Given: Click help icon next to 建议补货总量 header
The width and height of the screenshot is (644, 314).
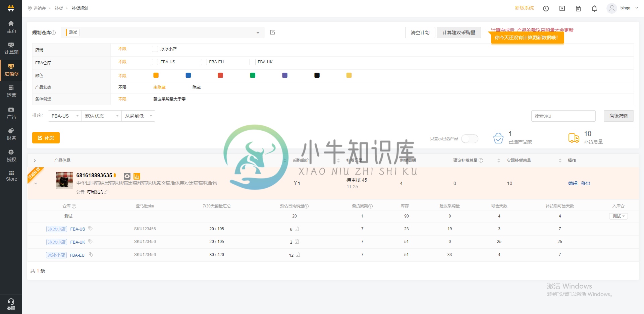Looking at the screenshot, I should 481,161.
